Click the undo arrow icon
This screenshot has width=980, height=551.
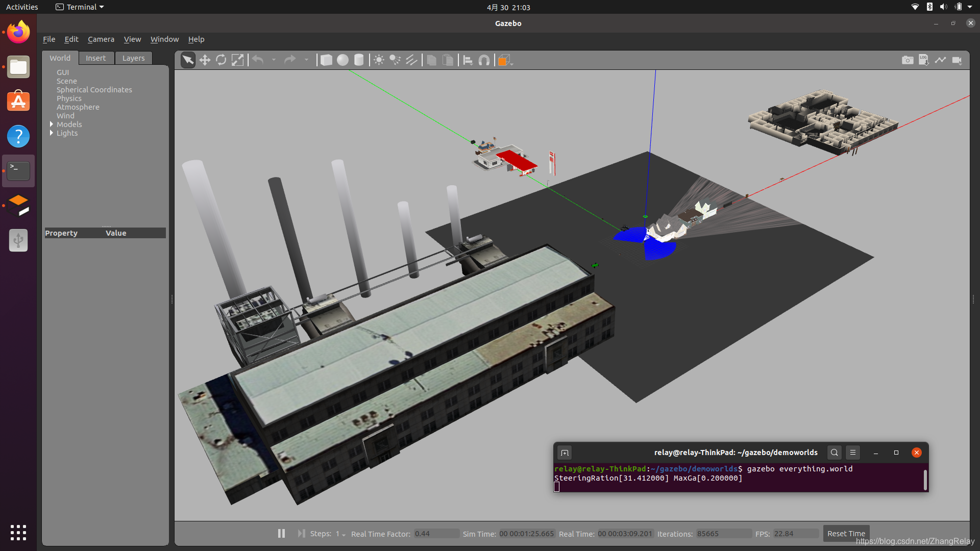click(258, 60)
